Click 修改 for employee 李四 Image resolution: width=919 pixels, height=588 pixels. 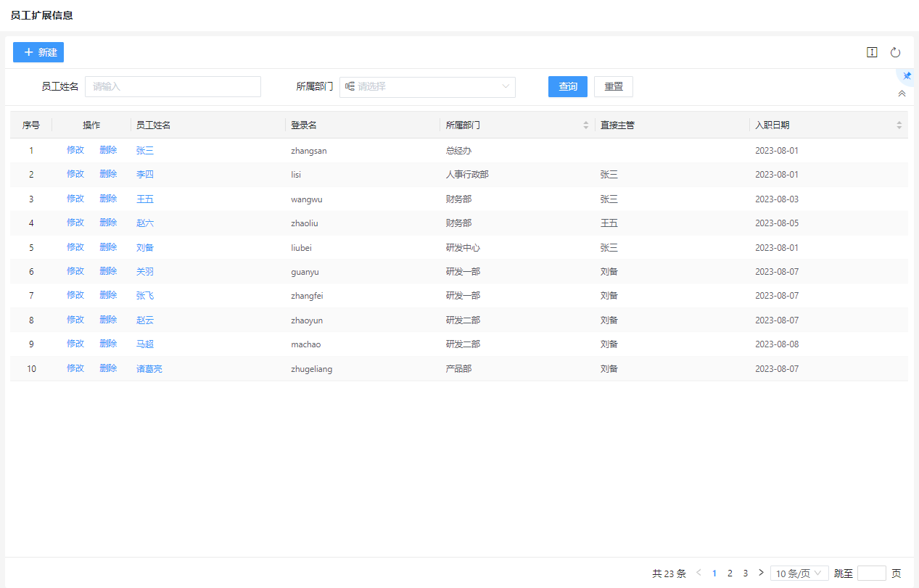[75, 174]
